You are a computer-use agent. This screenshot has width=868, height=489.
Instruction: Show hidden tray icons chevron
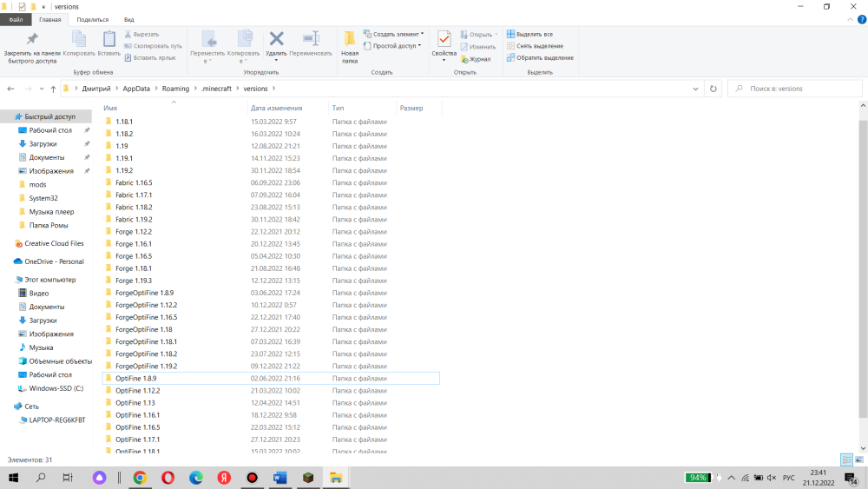click(731, 478)
